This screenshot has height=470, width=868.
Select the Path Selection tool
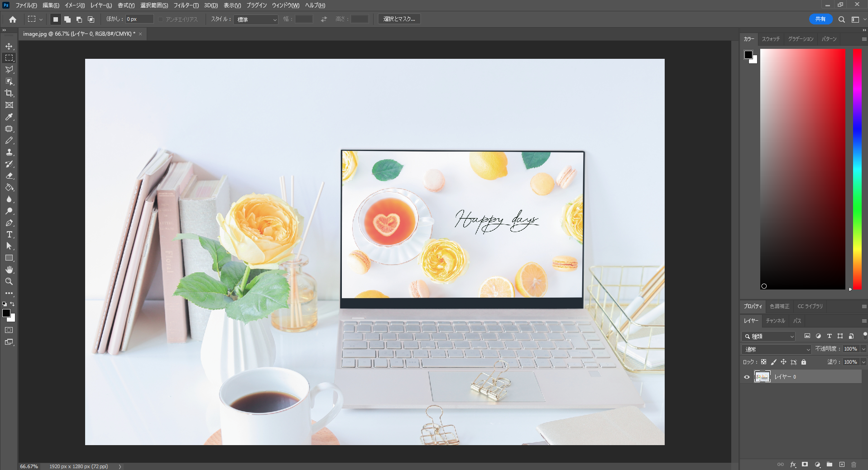9,247
